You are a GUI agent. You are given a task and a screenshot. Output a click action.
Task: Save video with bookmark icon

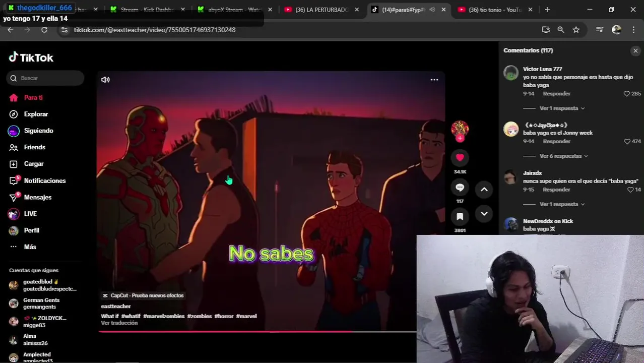point(460,217)
